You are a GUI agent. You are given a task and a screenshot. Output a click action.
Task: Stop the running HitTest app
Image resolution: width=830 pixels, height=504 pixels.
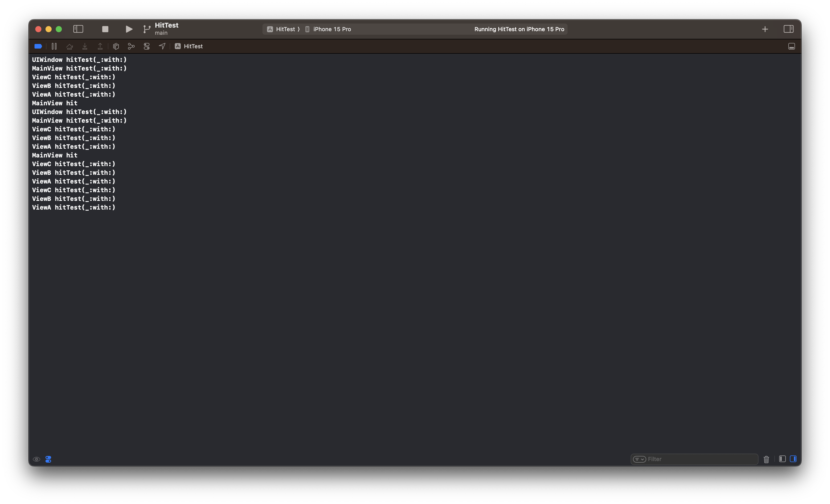point(105,29)
